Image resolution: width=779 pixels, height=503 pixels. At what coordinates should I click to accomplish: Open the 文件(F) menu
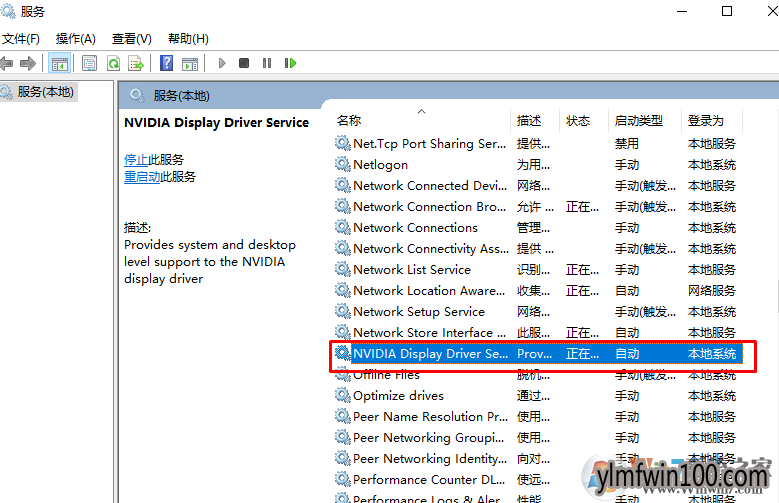point(21,39)
